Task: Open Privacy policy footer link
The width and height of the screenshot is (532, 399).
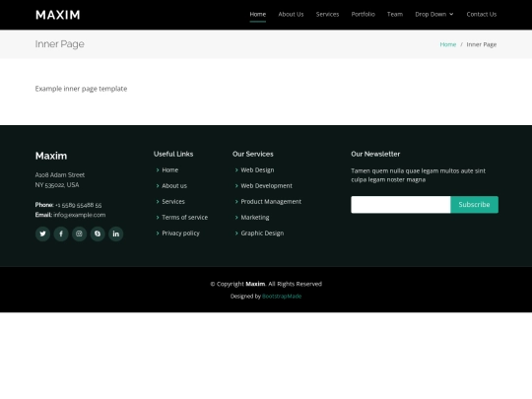Action: 181,233
